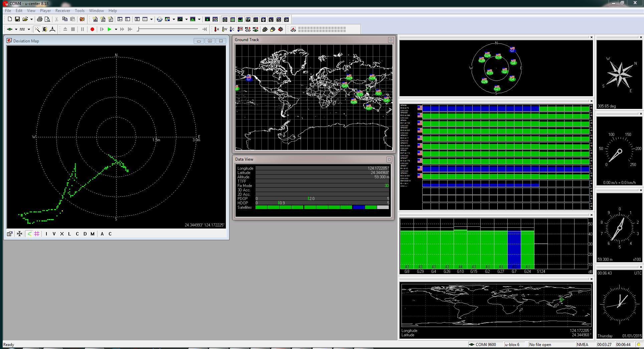Click the Save icon in the toolbar
Image resolution: width=644 pixels, height=349 pixels.
point(17,19)
